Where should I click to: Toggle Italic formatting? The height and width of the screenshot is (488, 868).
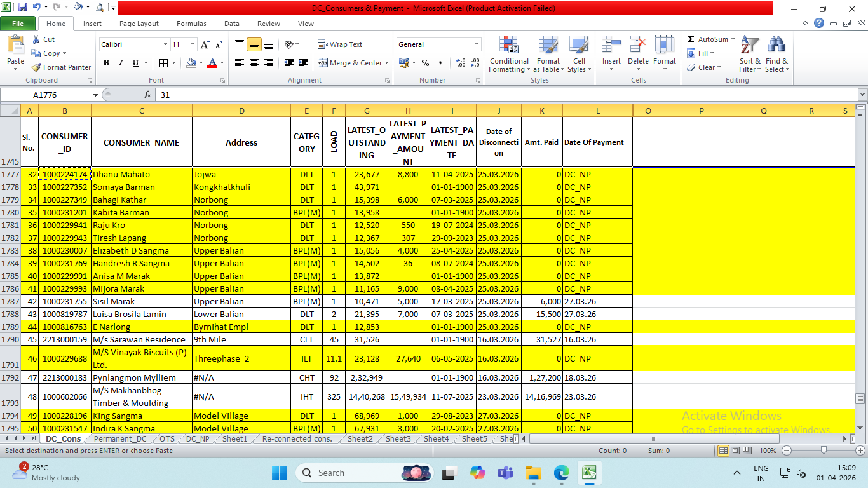[x=121, y=63]
